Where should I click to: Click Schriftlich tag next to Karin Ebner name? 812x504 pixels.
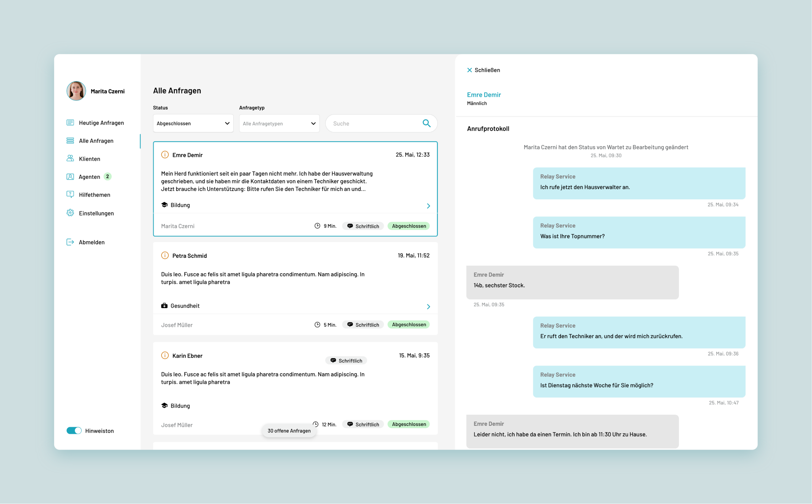coord(346,361)
